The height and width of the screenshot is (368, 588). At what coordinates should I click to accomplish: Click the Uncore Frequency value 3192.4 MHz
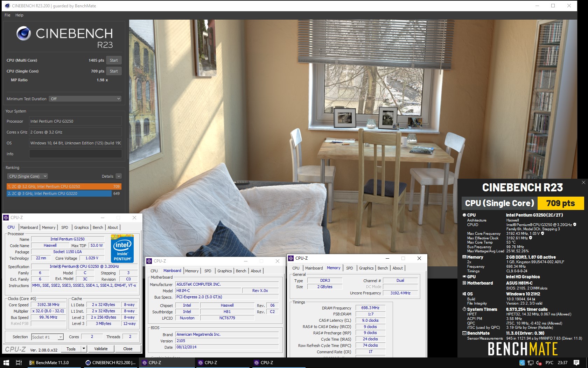[400, 293]
